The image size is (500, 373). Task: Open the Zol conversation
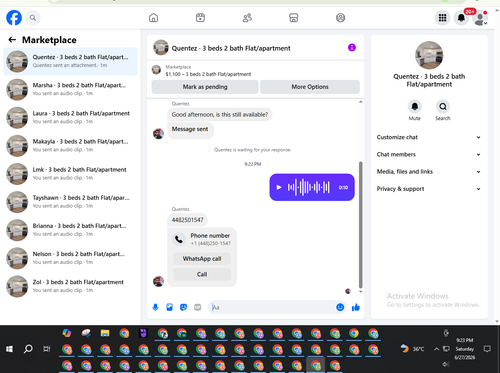[x=70, y=286]
